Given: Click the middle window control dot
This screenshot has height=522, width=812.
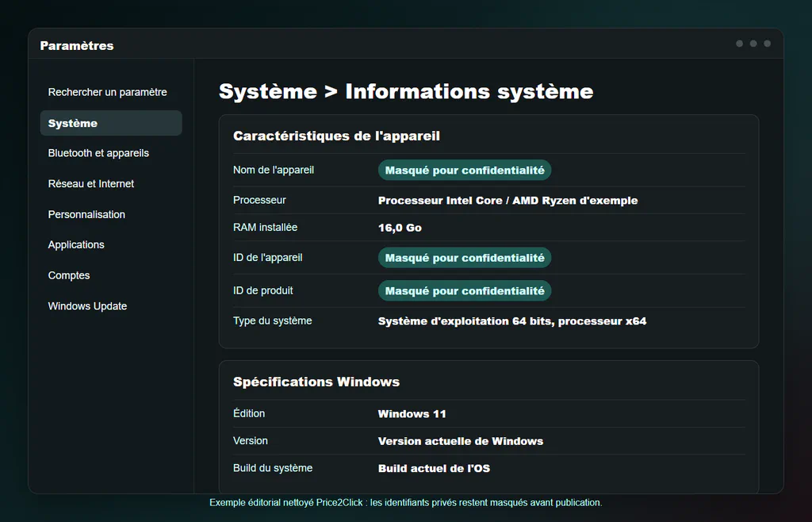Looking at the screenshot, I should point(753,44).
